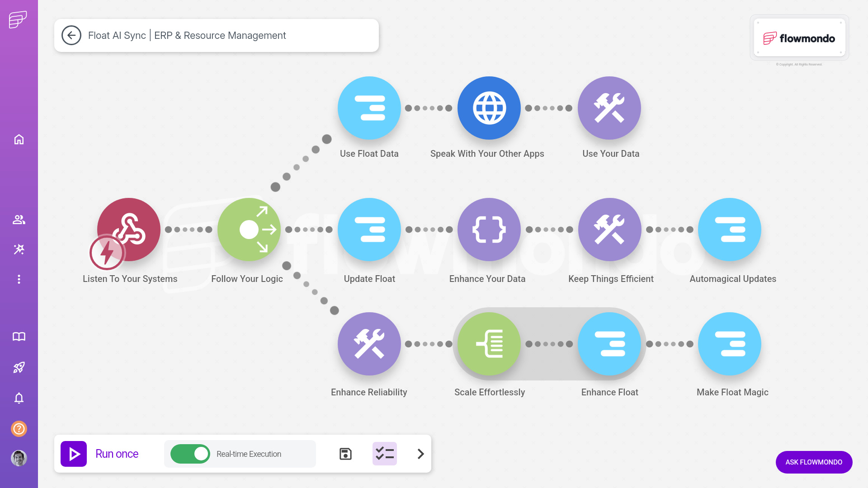Click the Automagical Updates label

click(733, 279)
